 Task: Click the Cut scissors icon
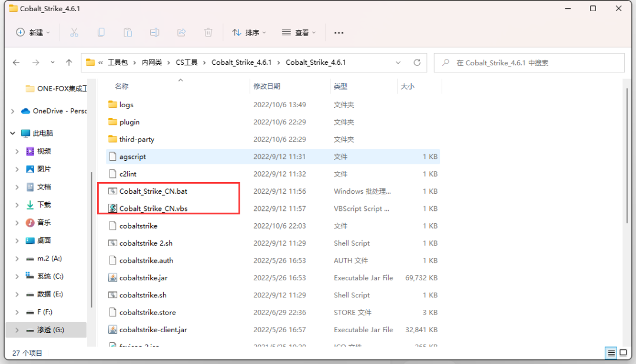coord(74,32)
